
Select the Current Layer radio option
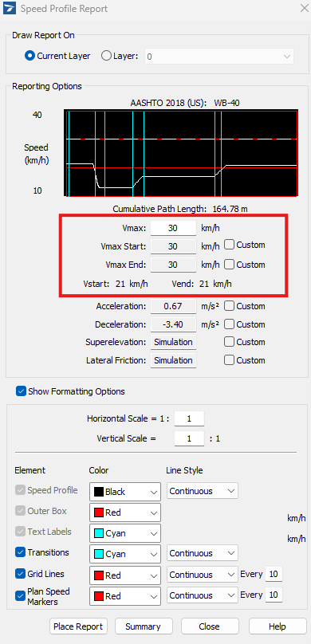click(x=30, y=57)
